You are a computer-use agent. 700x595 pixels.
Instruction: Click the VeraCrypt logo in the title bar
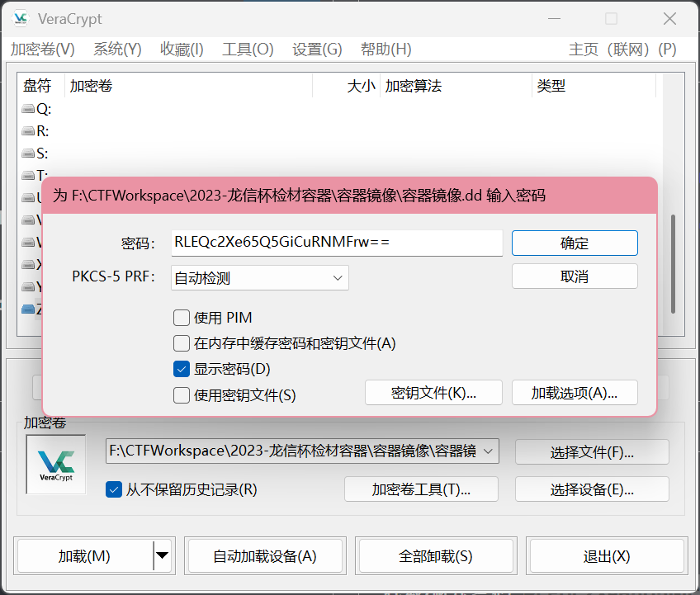(21, 19)
